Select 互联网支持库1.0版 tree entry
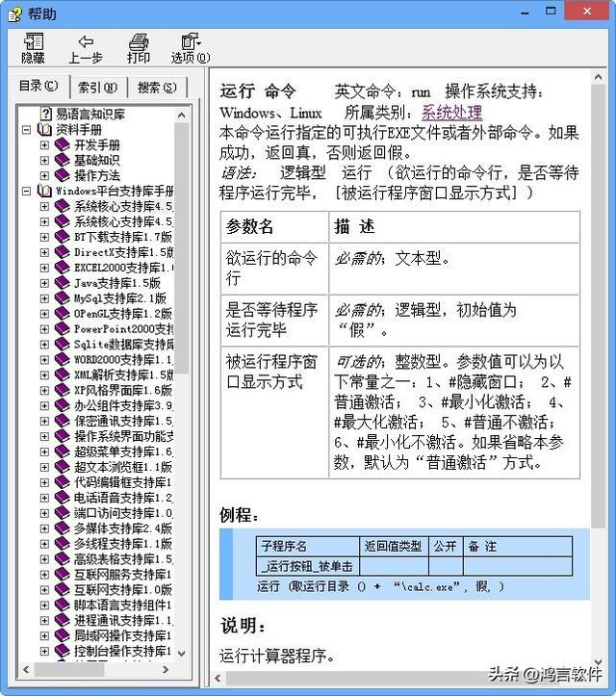 tap(123, 590)
